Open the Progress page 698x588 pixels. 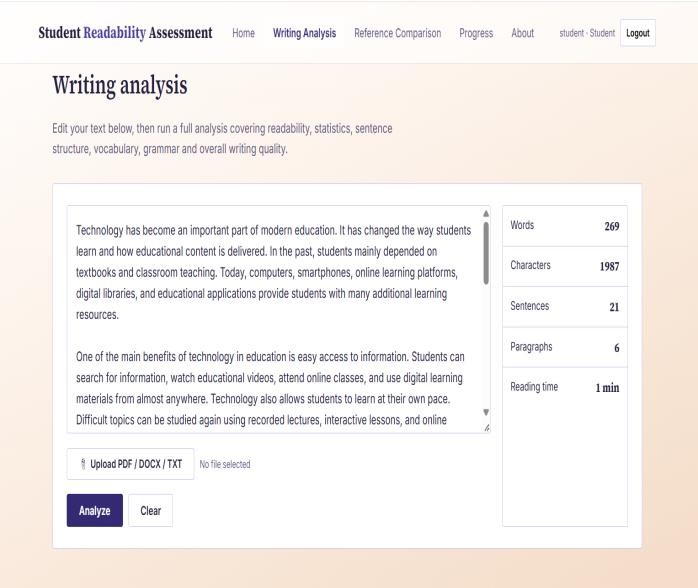pyautogui.click(x=476, y=33)
